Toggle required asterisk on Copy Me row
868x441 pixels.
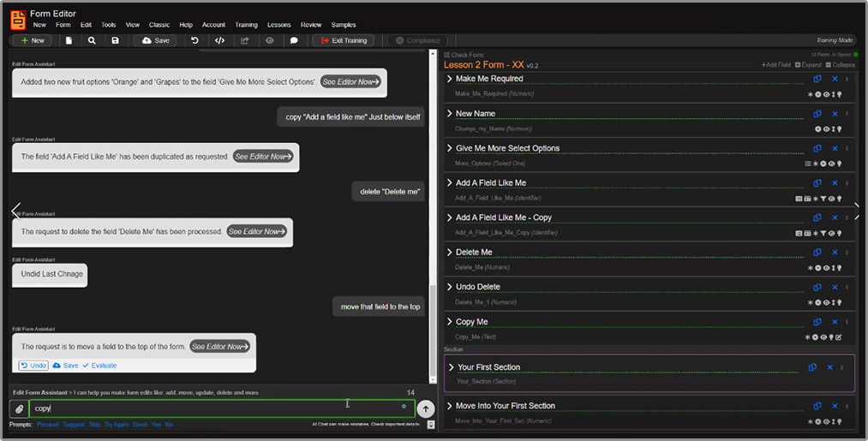tap(808, 337)
